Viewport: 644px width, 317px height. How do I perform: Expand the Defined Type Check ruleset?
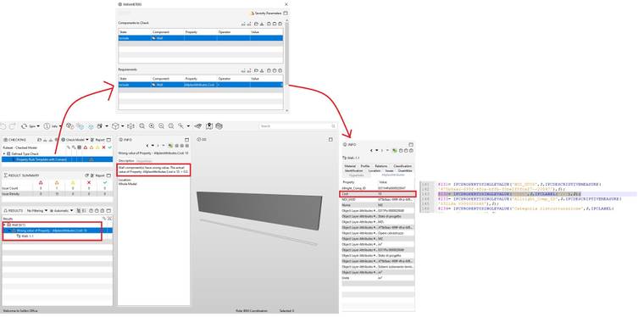4,153
